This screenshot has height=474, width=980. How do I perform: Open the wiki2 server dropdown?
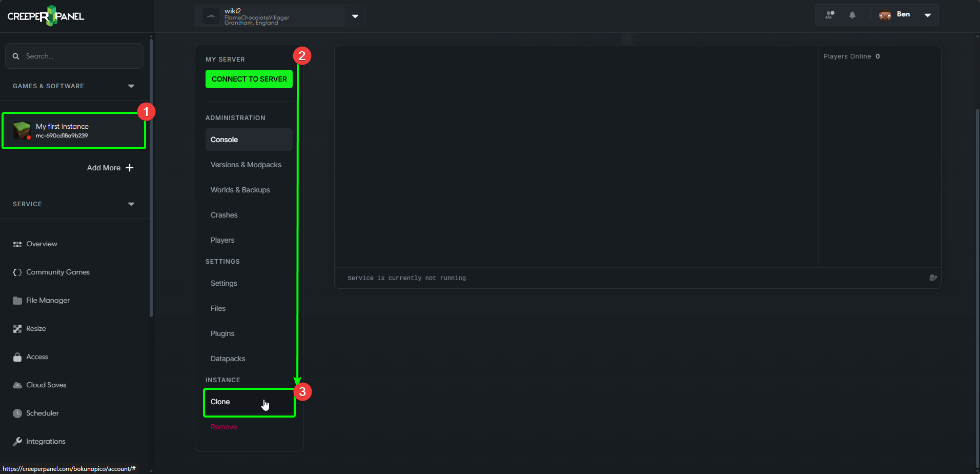(x=355, y=16)
